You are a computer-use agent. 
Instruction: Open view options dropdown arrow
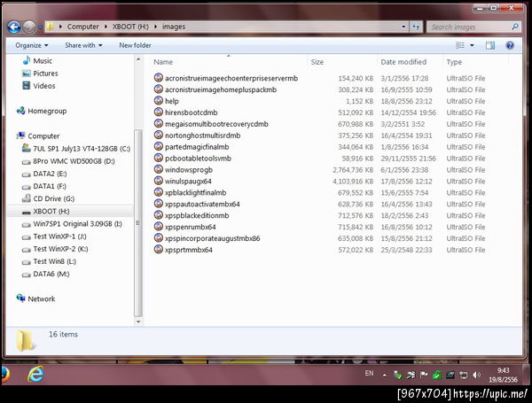coord(472,45)
